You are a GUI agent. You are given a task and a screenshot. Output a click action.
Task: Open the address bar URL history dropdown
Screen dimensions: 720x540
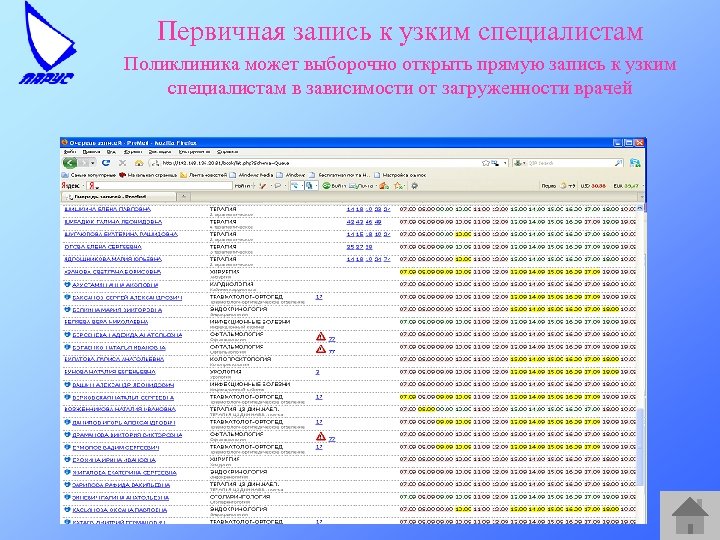pos(505,163)
